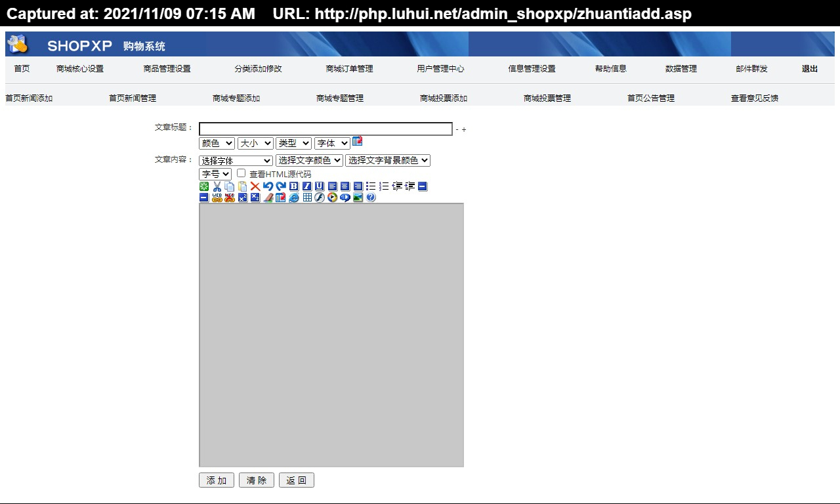Insert a numbered list

[x=384, y=186]
